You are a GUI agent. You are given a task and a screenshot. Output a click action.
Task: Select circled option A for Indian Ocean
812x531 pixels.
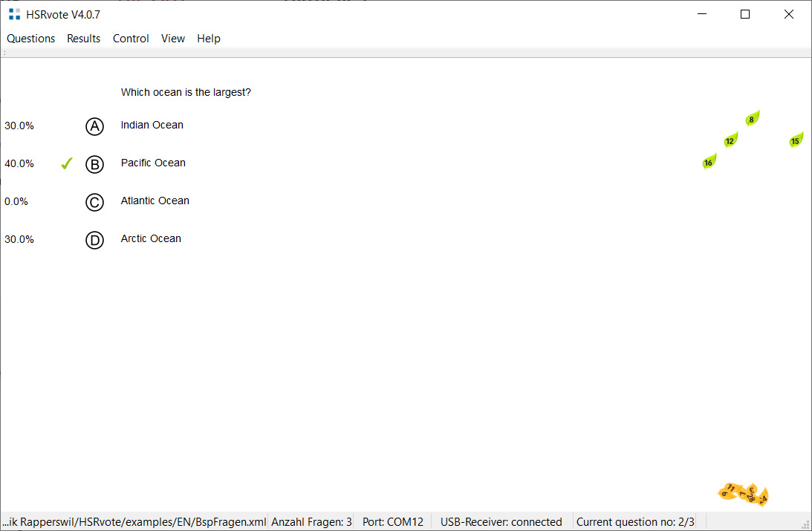[x=94, y=126]
